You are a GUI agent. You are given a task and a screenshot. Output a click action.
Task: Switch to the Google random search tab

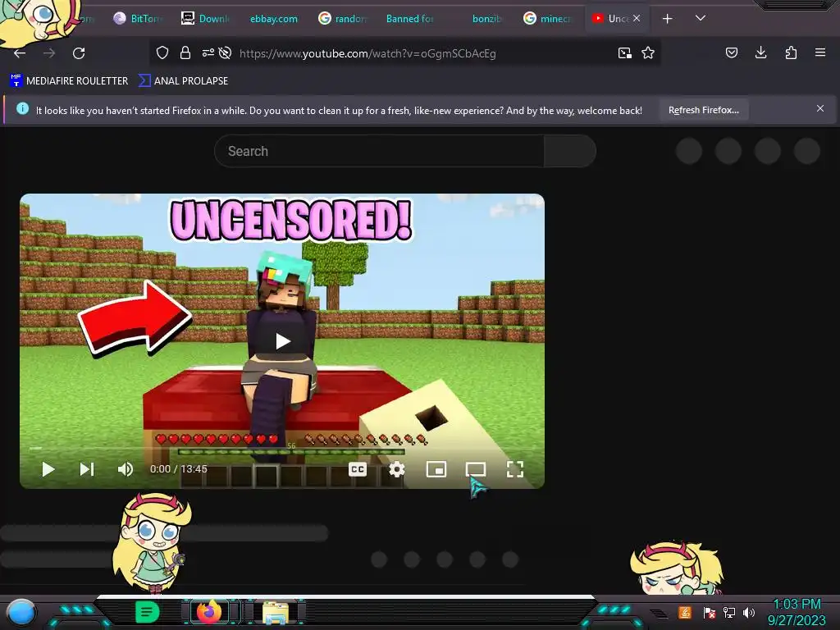point(343,19)
